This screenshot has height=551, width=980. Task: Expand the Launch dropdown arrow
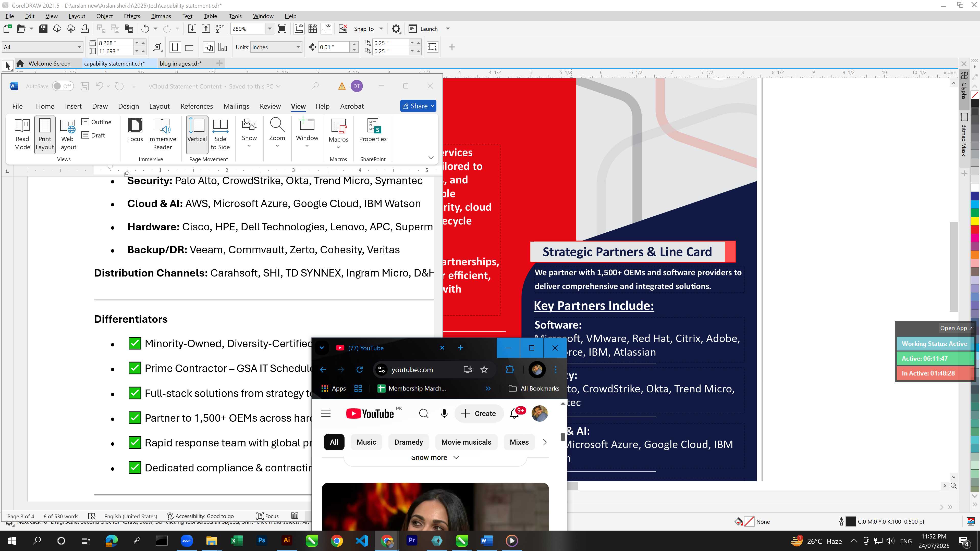[448, 29]
